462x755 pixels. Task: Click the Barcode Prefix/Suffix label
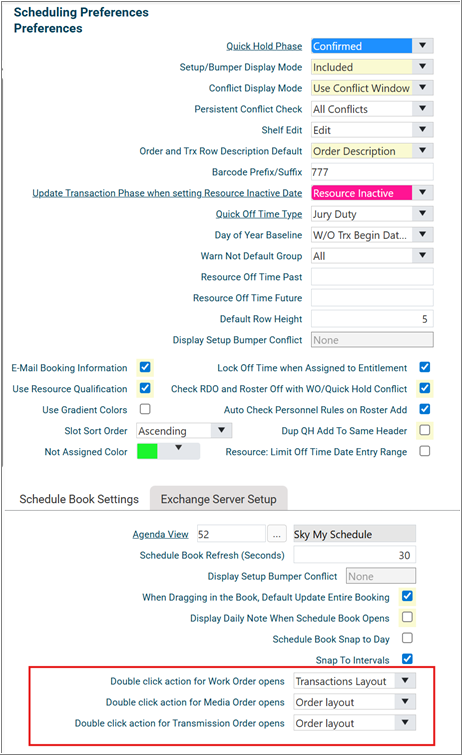point(257,172)
